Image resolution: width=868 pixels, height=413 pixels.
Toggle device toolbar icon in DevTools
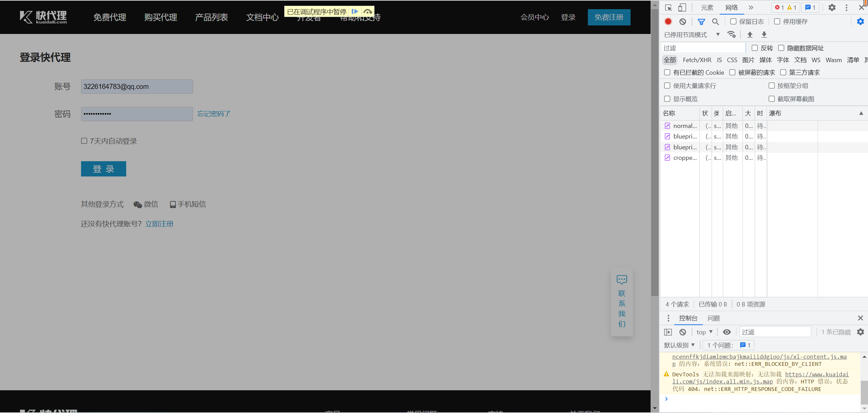(x=682, y=7)
